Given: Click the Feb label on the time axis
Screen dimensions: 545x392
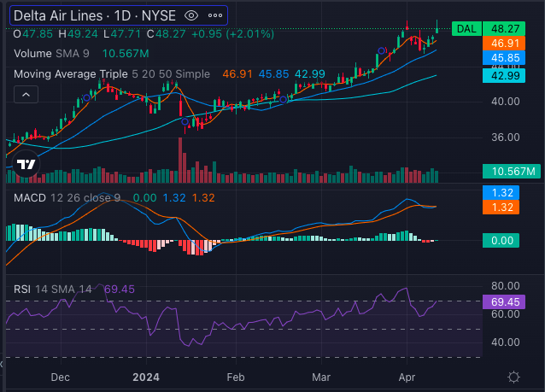Looking at the screenshot, I should point(236,377).
